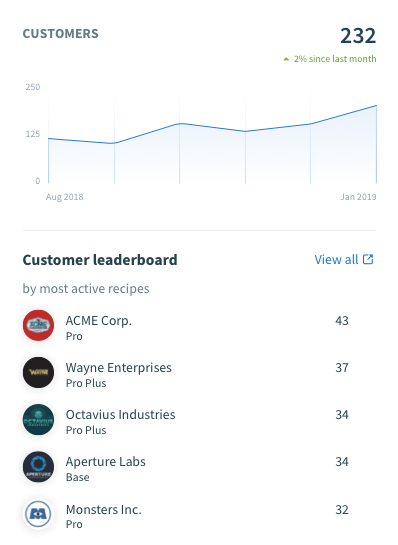Click the green upward trend arrow

[x=286, y=59]
